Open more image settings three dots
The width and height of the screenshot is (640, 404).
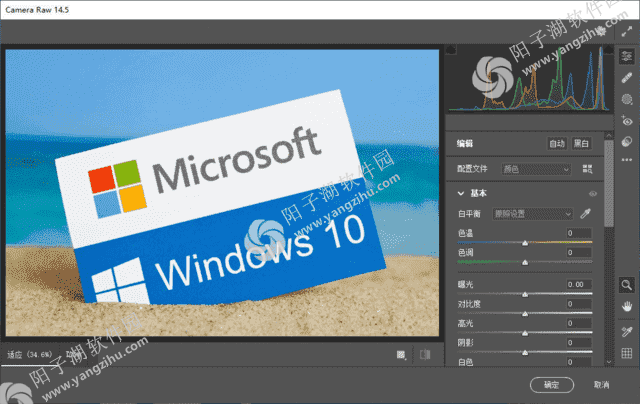pyautogui.click(x=627, y=160)
